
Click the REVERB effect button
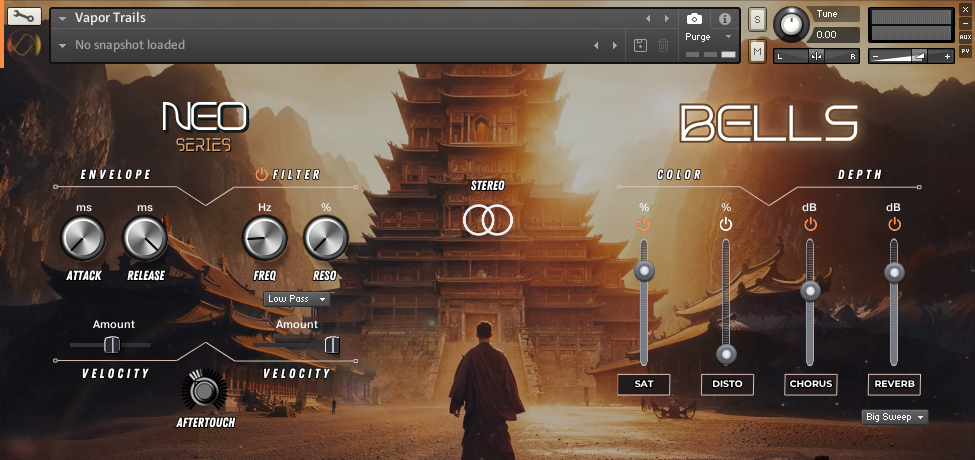coord(894,384)
